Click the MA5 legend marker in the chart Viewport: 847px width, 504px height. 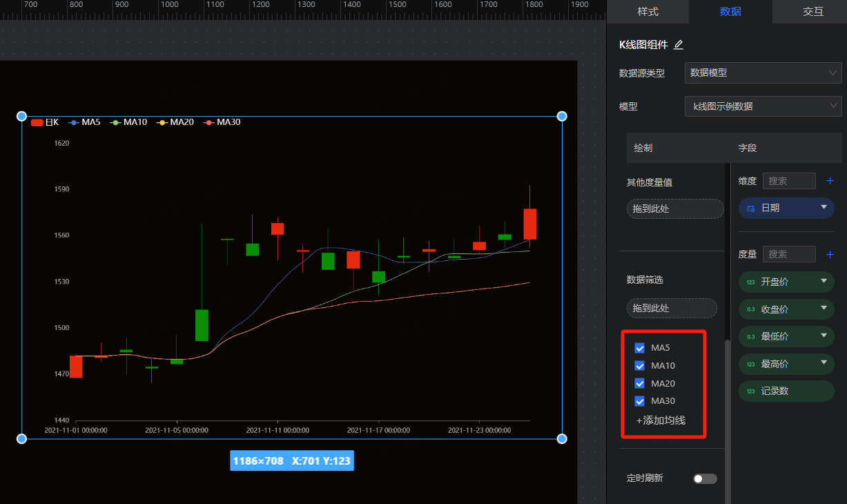click(x=75, y=122)
